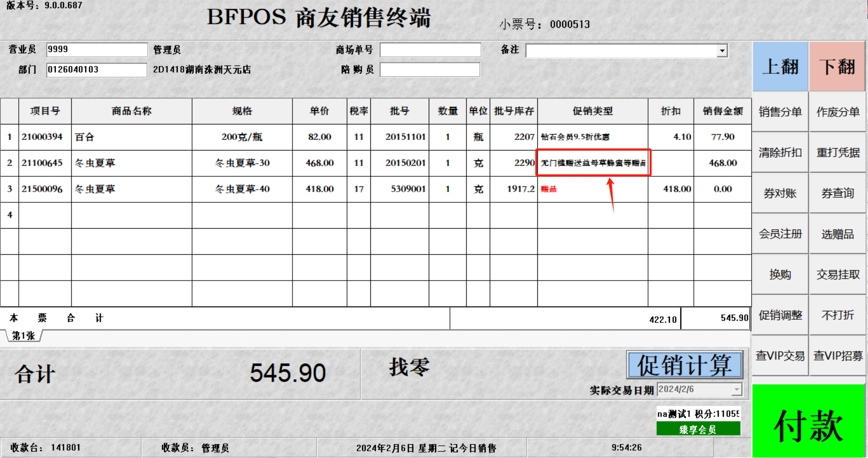Viewport: 868px width, 458px height.
Task: Click 重打凭据 reprint button
Action: point(837,152)
